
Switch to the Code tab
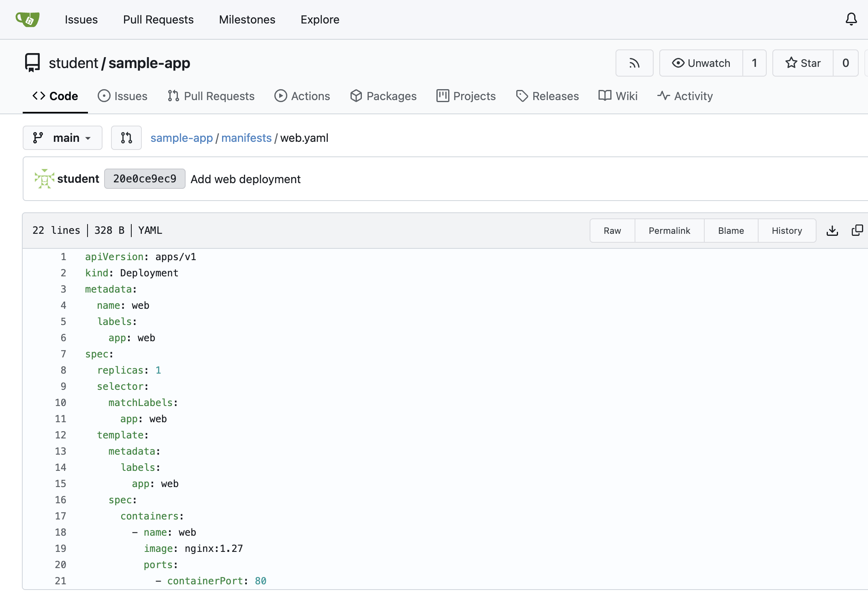coord(55,96)
